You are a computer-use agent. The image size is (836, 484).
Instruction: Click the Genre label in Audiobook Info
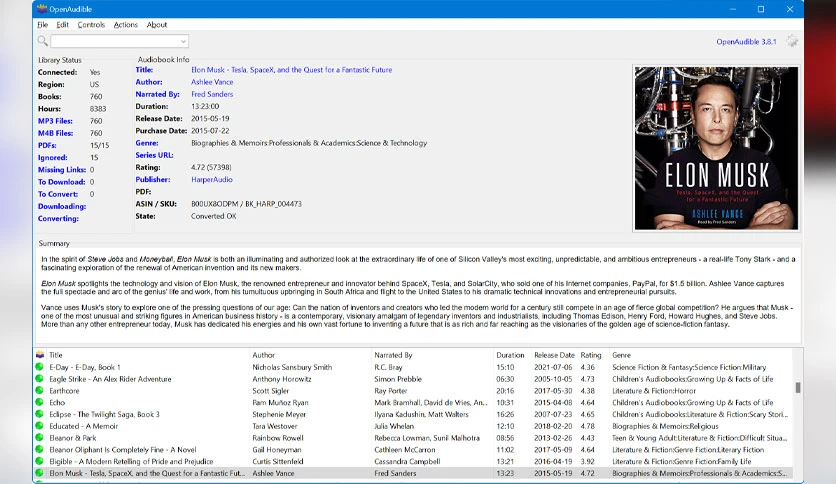pyautogui.click(x=147, y=143)
